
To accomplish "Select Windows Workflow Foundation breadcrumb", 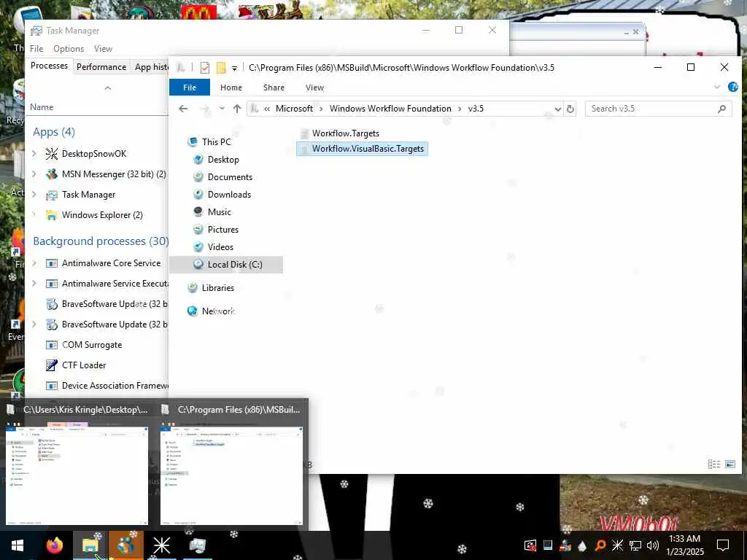I will [x=390, y=109].
